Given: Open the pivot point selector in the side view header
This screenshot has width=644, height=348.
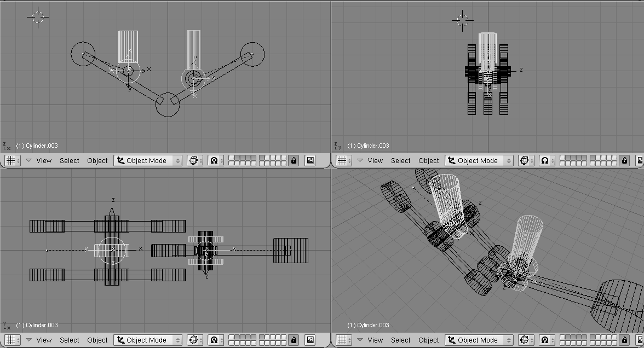Looking at the screenshot, I should pos(547,160).
